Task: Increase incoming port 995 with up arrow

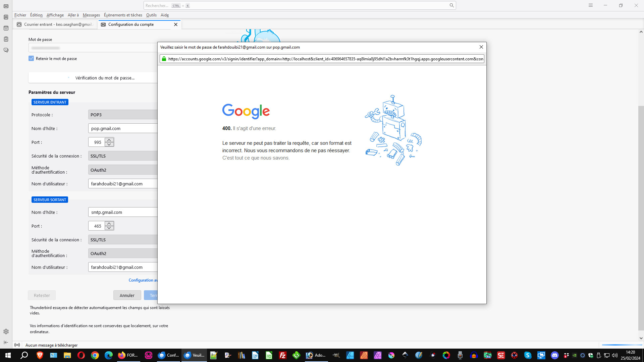Action: (x=109, y=140)
